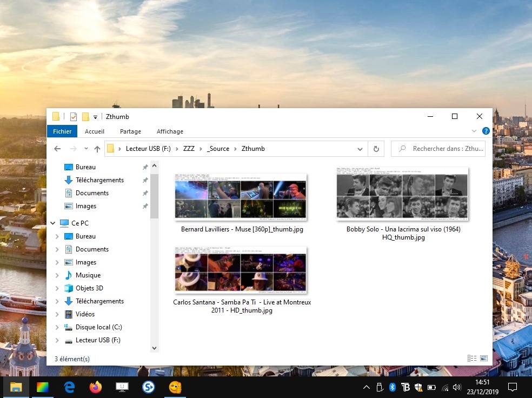Click the Safely Remove Hardware USB tray icon
The image size is (532, 398).
click(x=380, y=387)
